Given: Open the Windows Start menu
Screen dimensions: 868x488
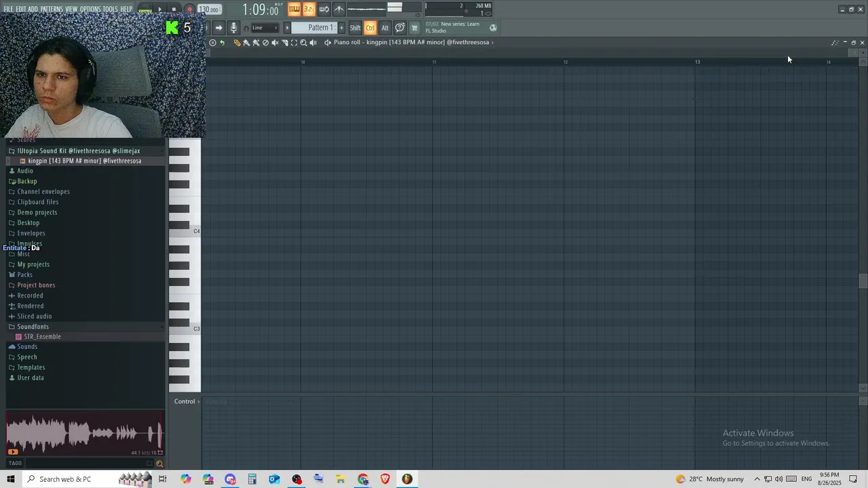Looking at the screenshot, I should point(10,479).
